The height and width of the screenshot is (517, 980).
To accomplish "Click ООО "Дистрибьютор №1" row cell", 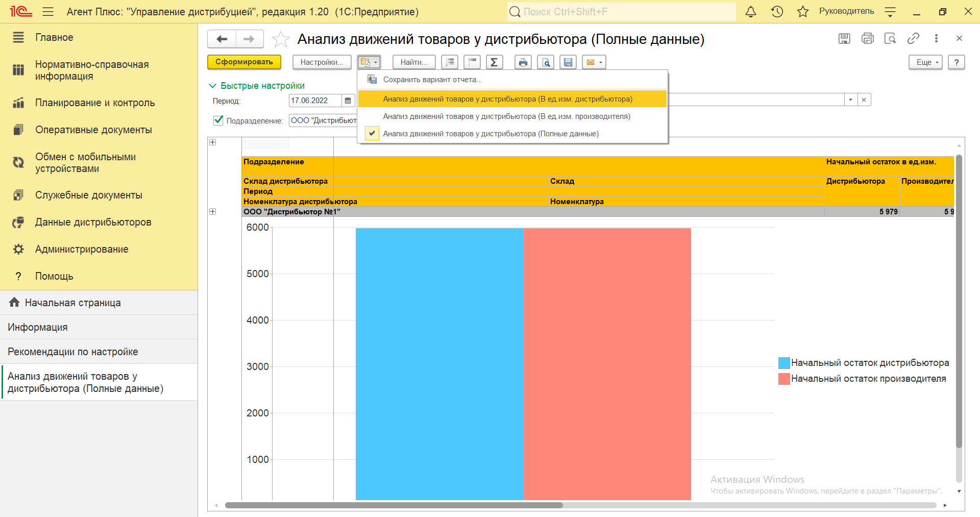I will (533, 212).
